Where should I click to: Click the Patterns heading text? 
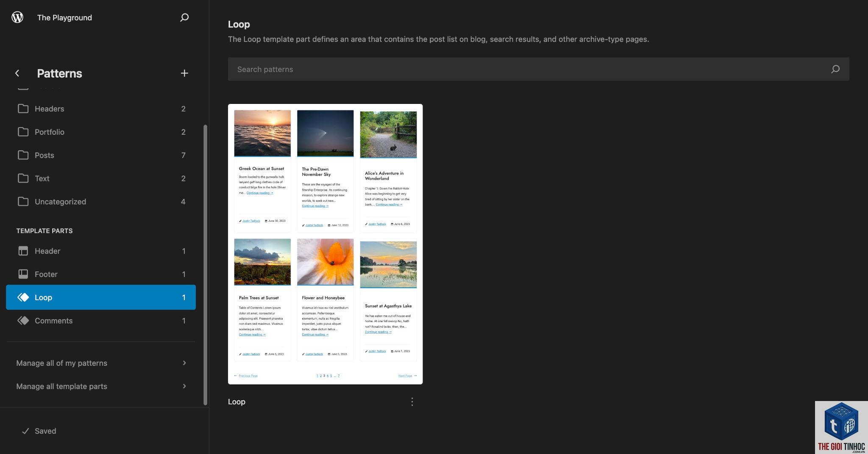click(59, 73)
